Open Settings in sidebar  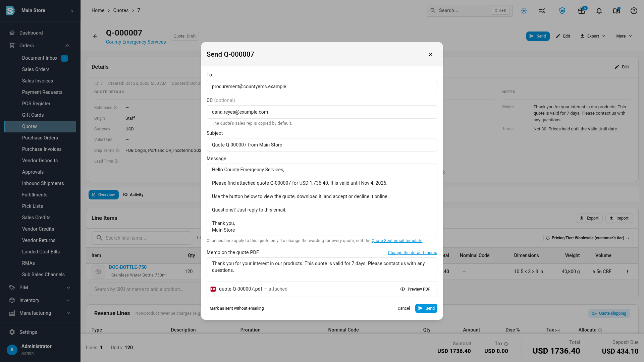[28, 332]
